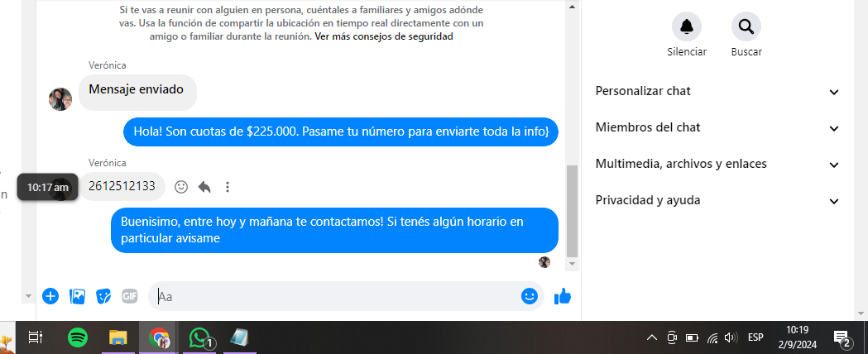Click the blue plus more-actions icon
The width and height of the screenshot is (868, 354).
50,296
